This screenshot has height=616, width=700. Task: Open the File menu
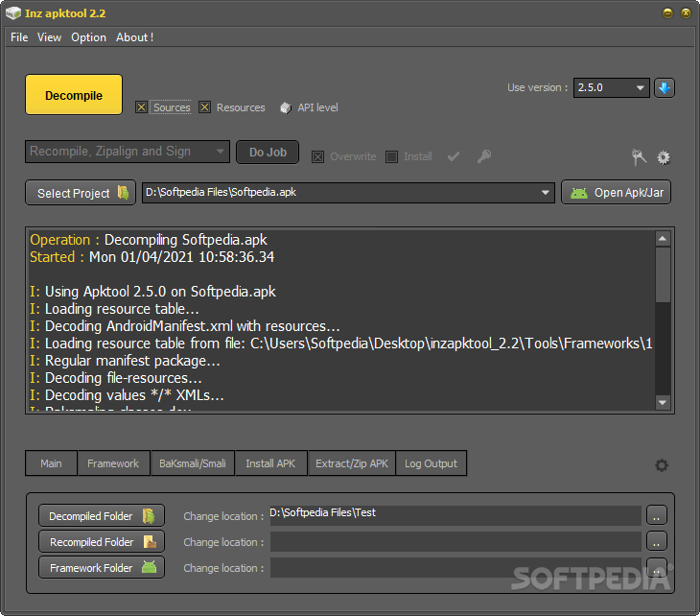pyautogui.click(x=19, y=37)
